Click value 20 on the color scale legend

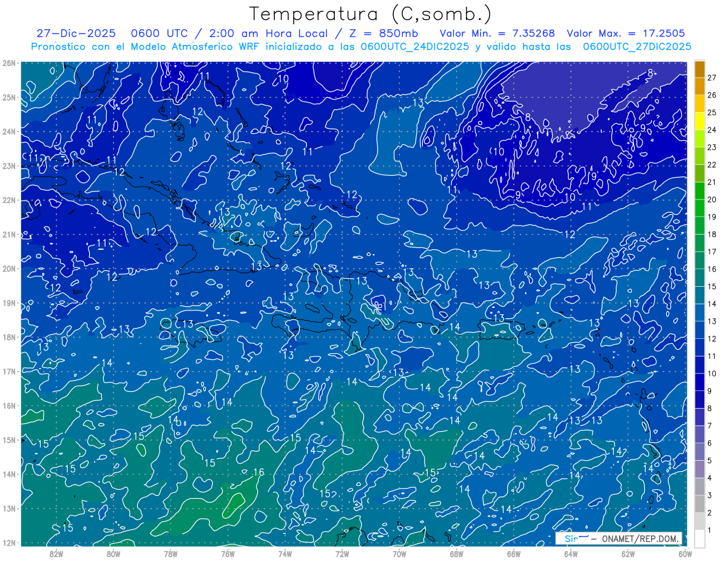tap(712, 199)
